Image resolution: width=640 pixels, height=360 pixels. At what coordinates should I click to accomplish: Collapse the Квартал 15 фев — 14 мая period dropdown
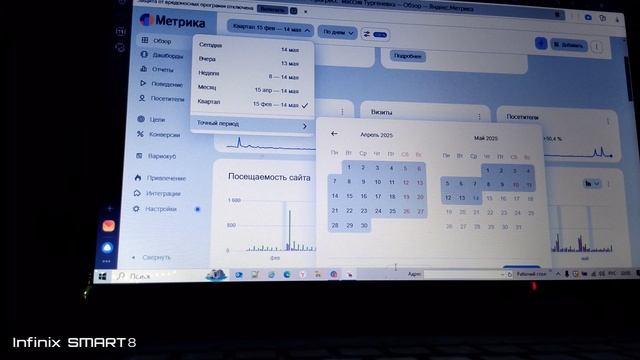pos(270,29)
